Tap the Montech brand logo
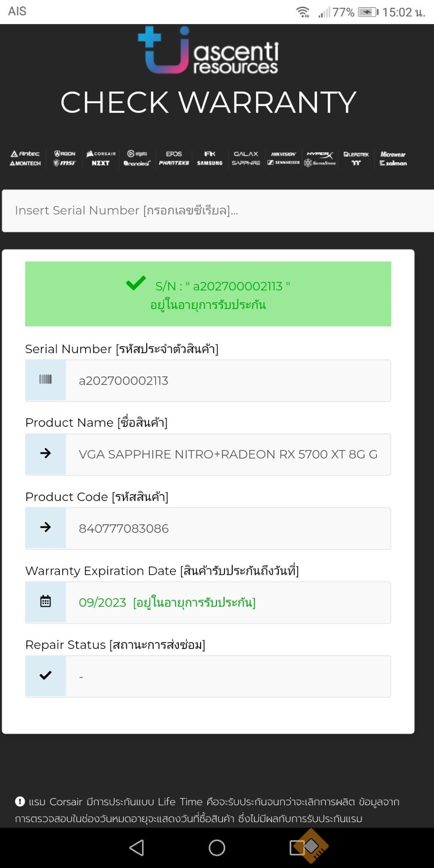 pyautogui.click(x=25, y=163)
